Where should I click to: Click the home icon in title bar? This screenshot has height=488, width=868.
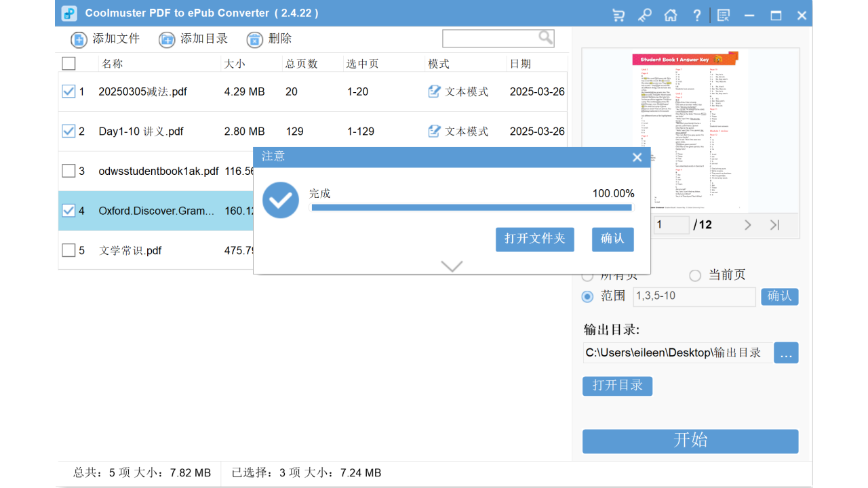671,14
